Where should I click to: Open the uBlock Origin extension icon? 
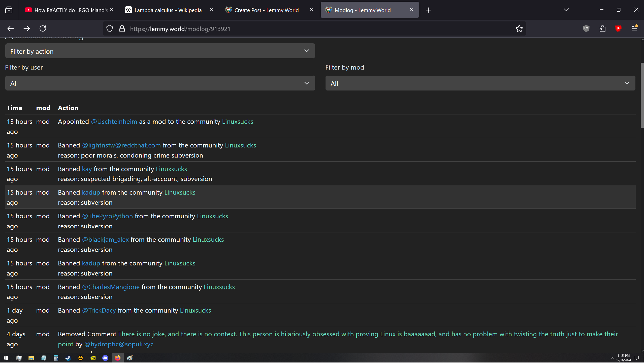pos(586,28)
